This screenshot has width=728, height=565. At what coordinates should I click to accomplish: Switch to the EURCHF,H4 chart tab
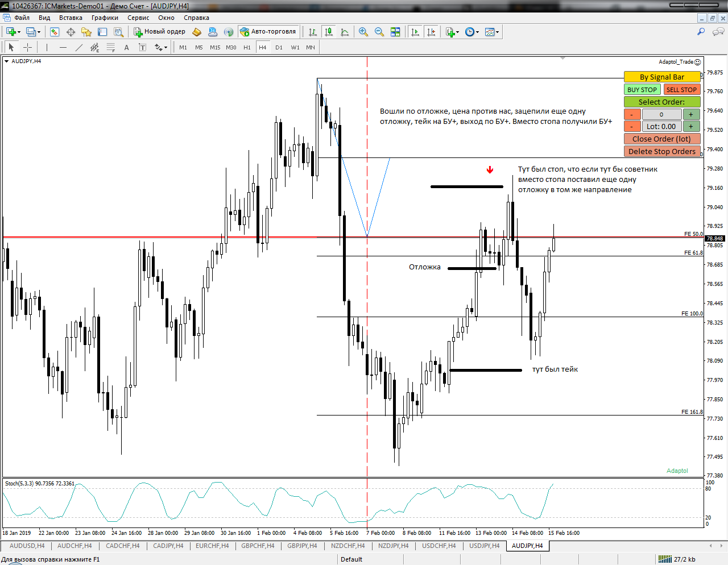click(212, 546)
